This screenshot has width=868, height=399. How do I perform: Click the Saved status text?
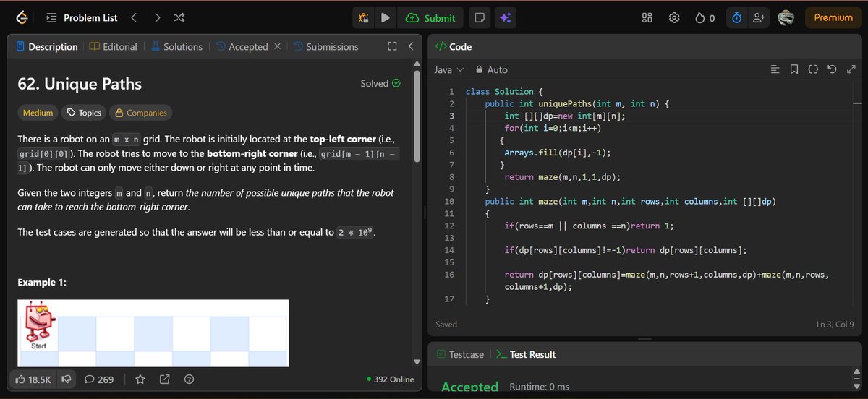point(446,325)
